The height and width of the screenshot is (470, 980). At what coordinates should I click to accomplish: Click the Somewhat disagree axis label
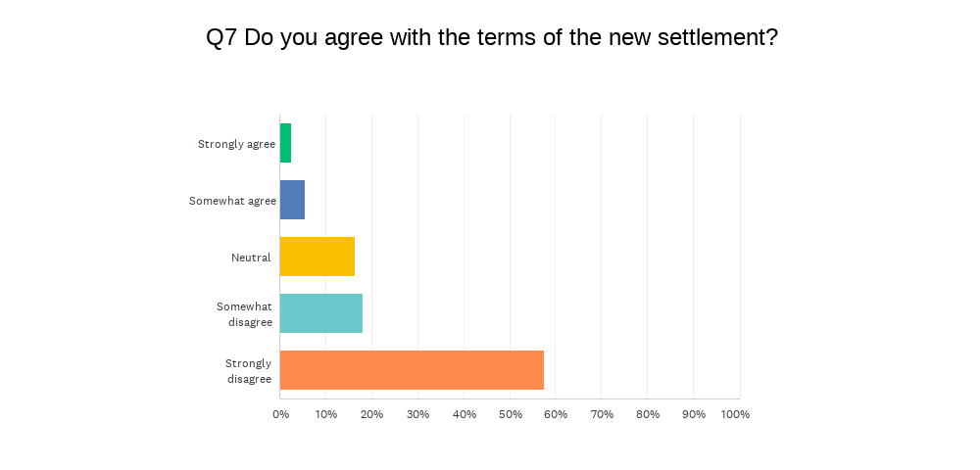[x=244, y=313]
